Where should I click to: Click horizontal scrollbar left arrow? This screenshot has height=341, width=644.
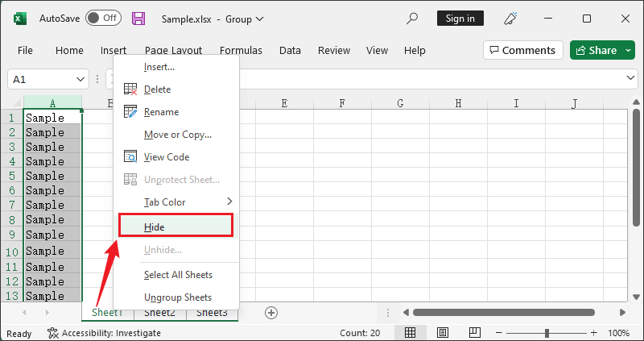coord(406,313)
